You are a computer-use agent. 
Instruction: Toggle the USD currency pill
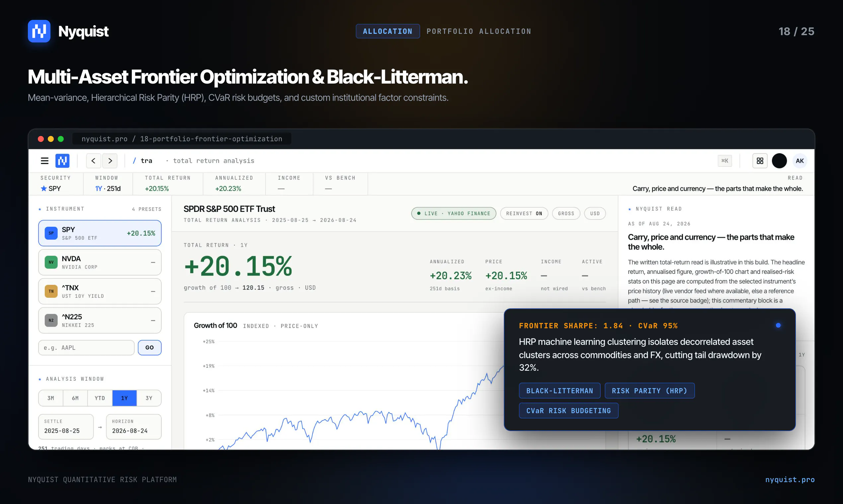pos(595,213)
